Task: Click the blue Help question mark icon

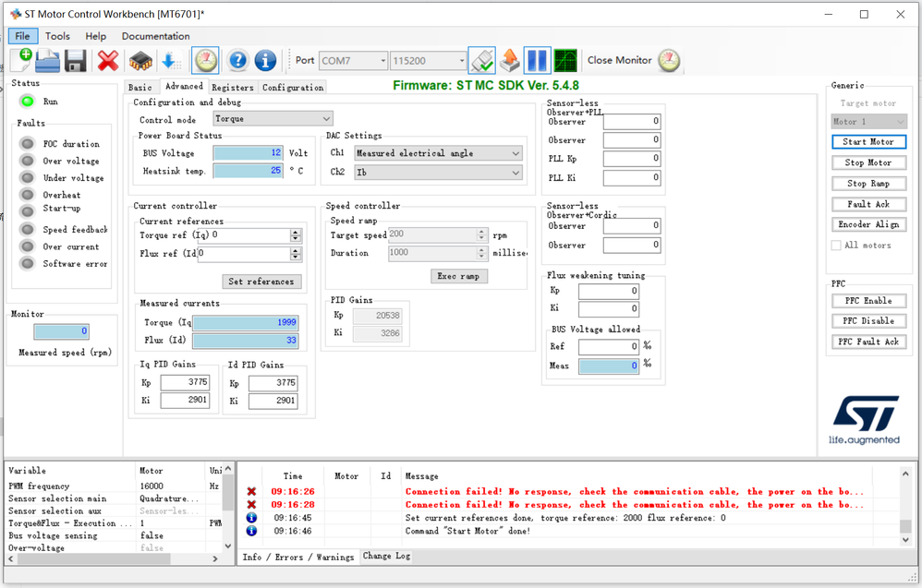Action: pyautogui.click(x=237, y=61)
